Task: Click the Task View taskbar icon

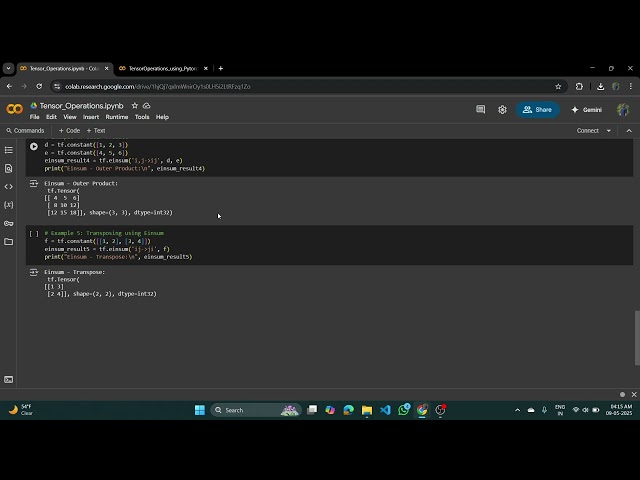Action: (312, 410)
